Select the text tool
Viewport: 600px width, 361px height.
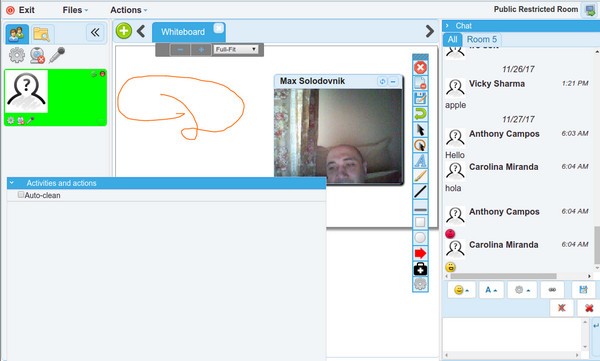tap(420, 160)
